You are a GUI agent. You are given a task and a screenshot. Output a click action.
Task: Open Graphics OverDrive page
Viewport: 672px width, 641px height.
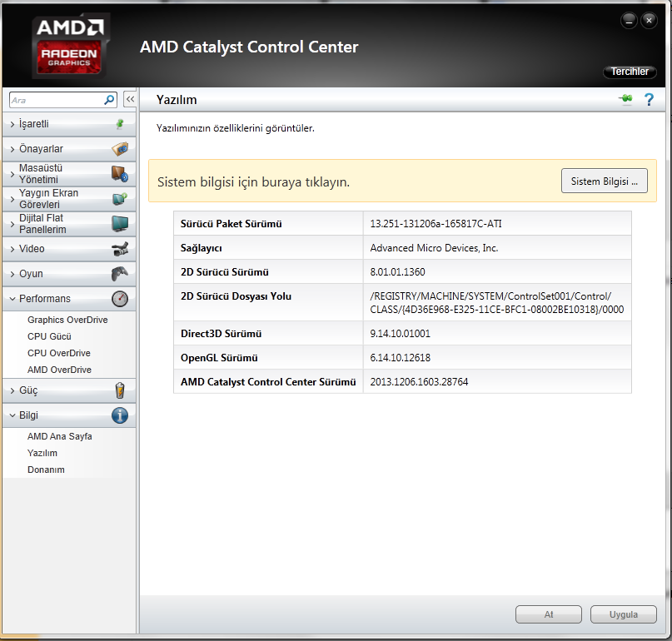coord(67,320)
